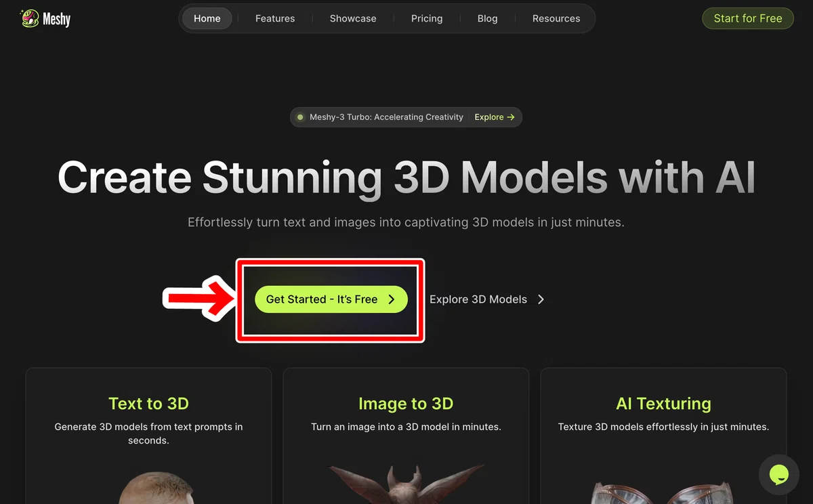Click "Turn an image into a 3D model" description
The image size is (813, 504).
[x=406, y=427]
